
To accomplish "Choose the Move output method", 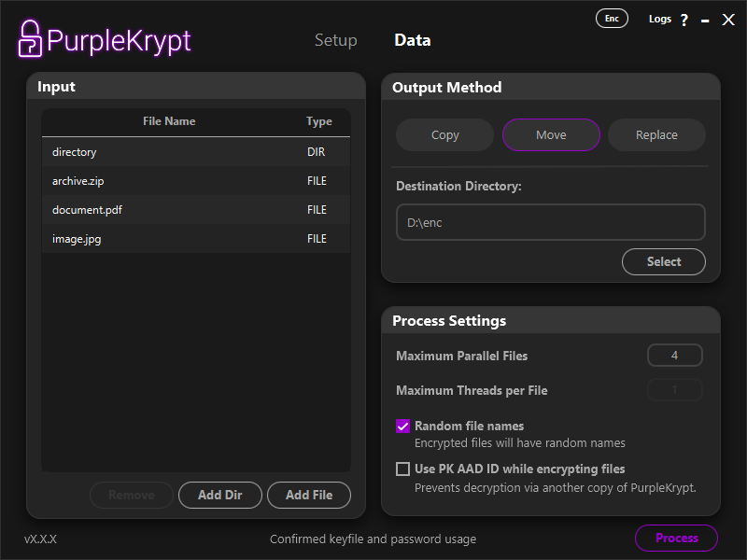I will click(551, 135).
